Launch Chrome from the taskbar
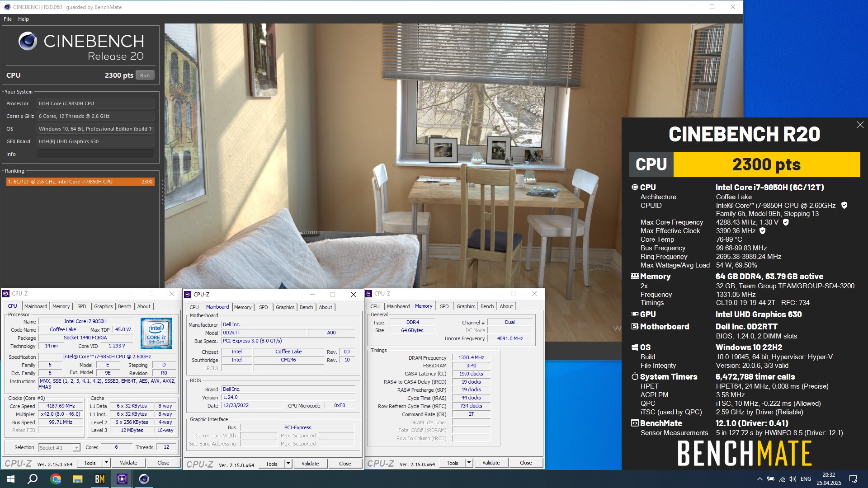This screenshot has height=488, width=868. (56, 479)
